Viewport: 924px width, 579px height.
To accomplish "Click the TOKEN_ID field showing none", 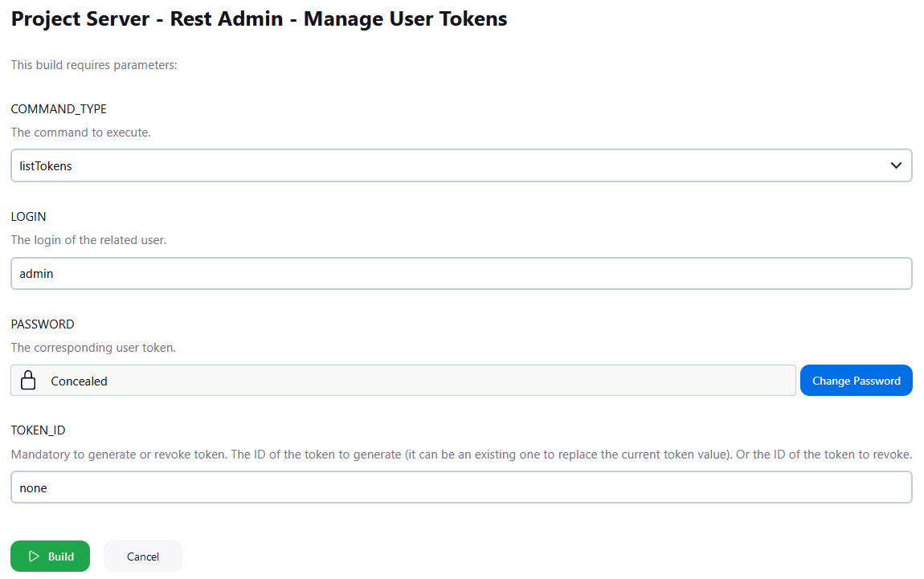I will coord(462,487).
